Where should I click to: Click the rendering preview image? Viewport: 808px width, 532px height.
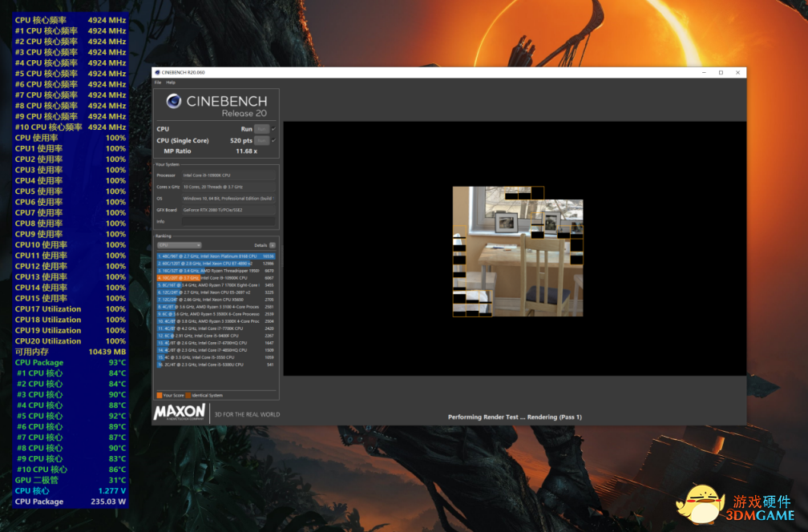coord(518,252)
